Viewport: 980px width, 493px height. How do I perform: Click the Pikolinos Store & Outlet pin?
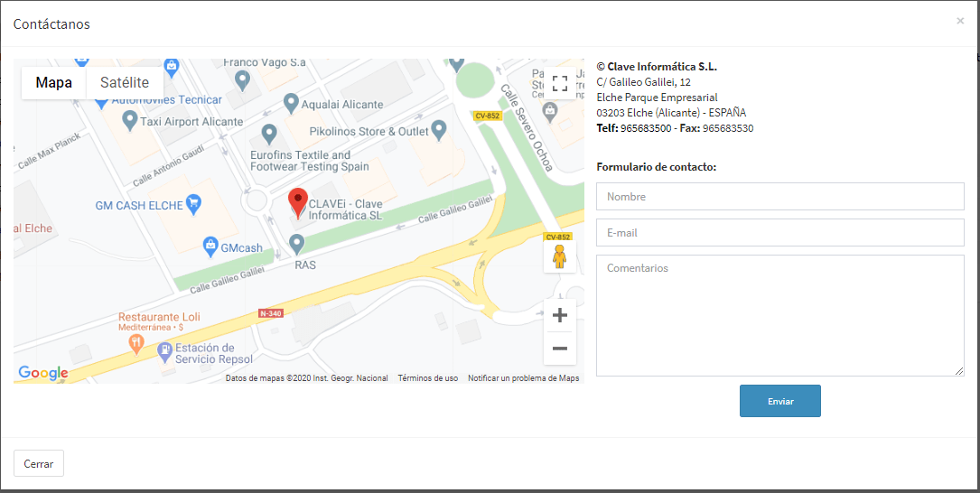tap(439, 130)
